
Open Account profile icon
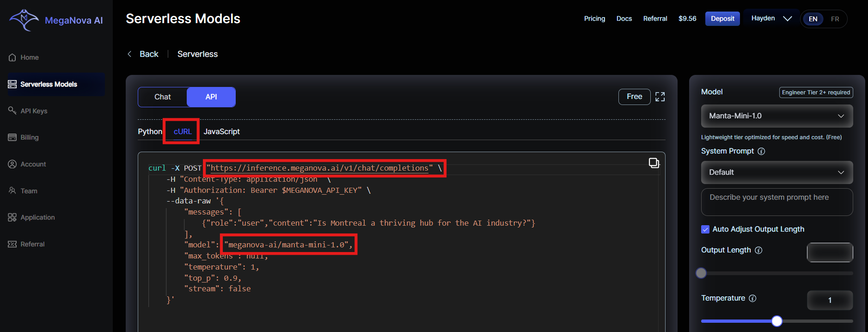pyautogui.click(x=12, y=164)
